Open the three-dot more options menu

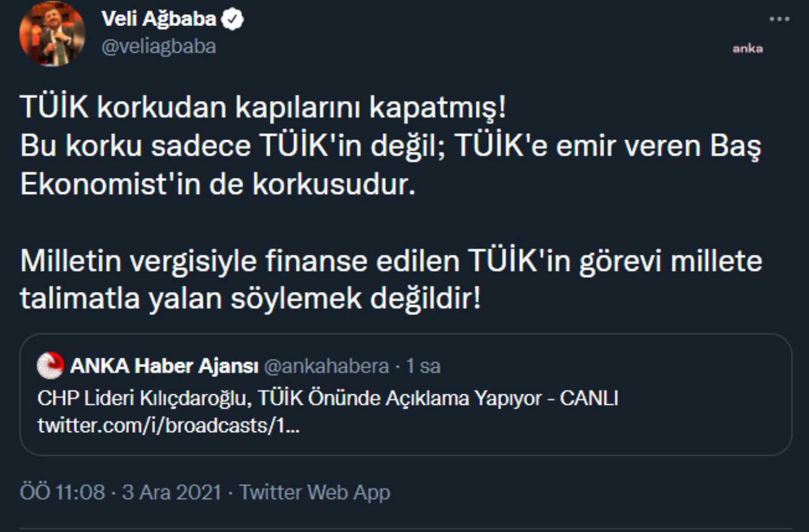[779, 20]
